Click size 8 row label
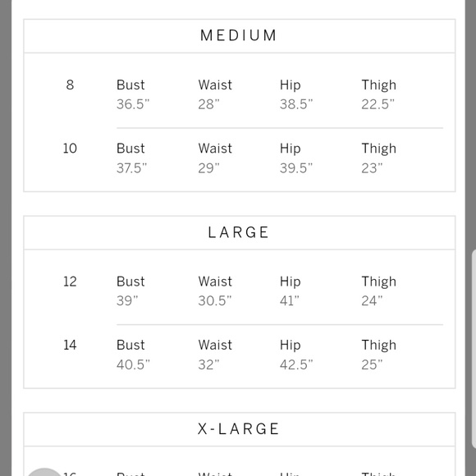Viewport: 476px width, 476px height. [x=70, y=85]
